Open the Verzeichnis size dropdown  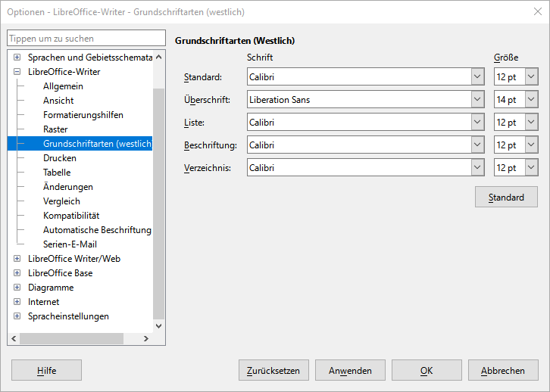tap(530, 168)
